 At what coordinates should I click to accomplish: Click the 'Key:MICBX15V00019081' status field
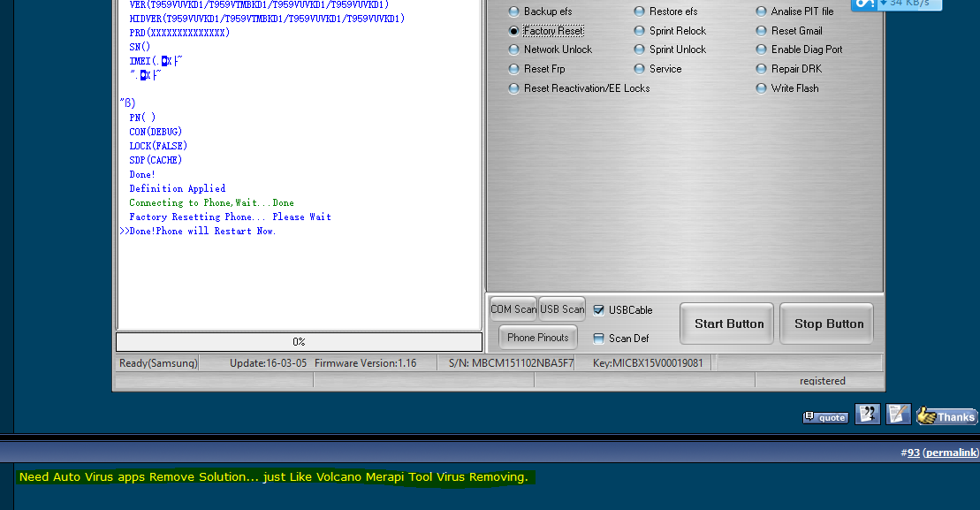648,363
